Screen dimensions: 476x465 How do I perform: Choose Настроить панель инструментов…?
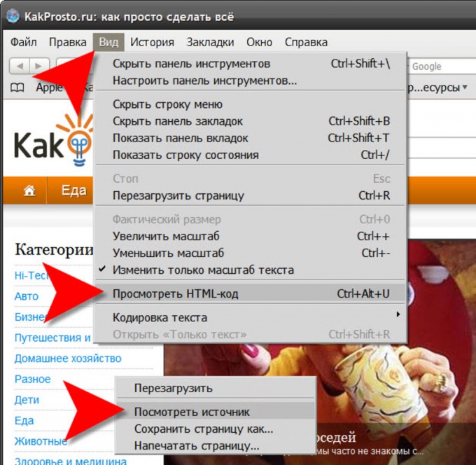pos(251,81)
